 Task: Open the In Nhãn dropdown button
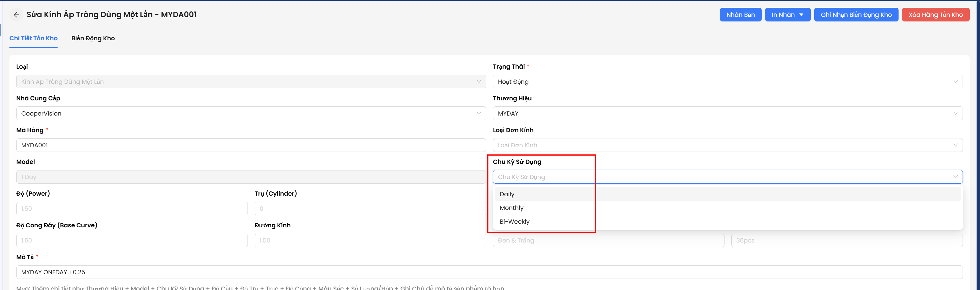pyautogui.click(x=787, y=15)
